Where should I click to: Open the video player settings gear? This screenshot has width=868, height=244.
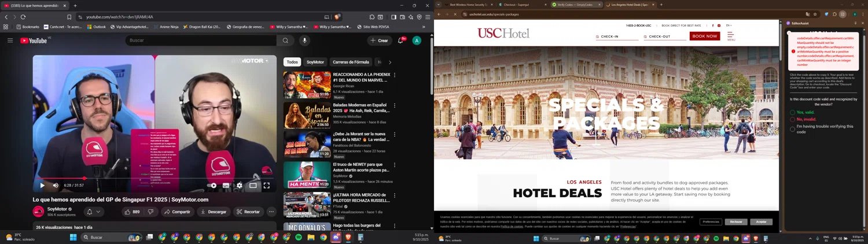click(x=240, y=186)
